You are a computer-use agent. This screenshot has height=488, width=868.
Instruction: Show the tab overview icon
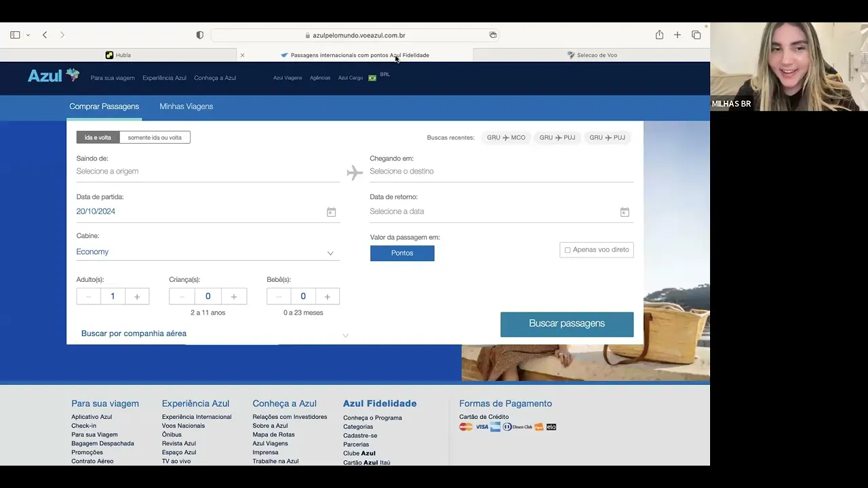click(x=696, y=35)
